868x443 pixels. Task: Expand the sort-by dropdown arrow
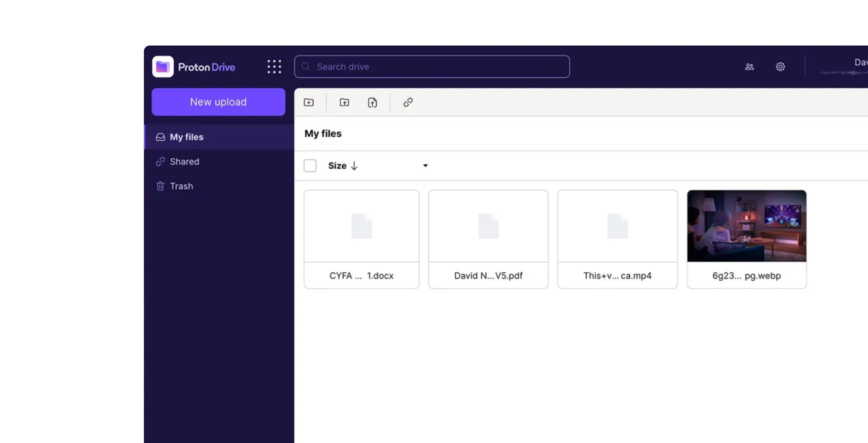point(425,166)
